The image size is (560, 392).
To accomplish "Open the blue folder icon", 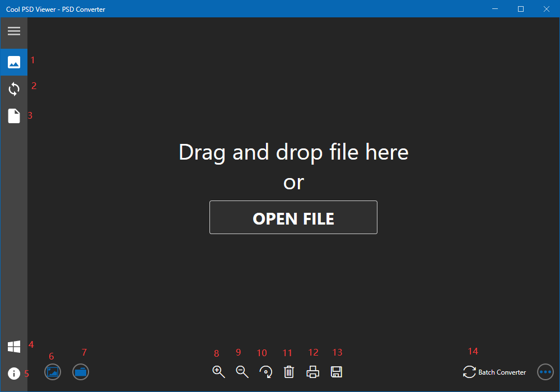I will click(x=80, y=372).
